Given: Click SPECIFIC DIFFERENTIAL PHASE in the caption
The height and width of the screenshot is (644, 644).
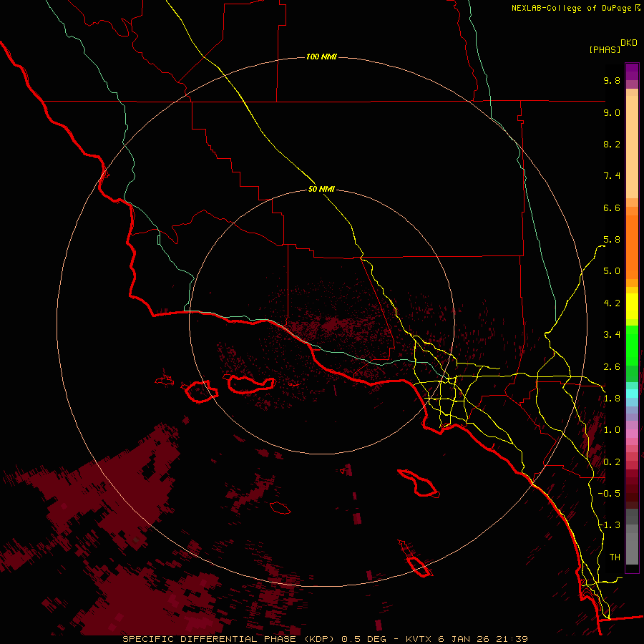Looking at the screenshot, I should point(209,639).
